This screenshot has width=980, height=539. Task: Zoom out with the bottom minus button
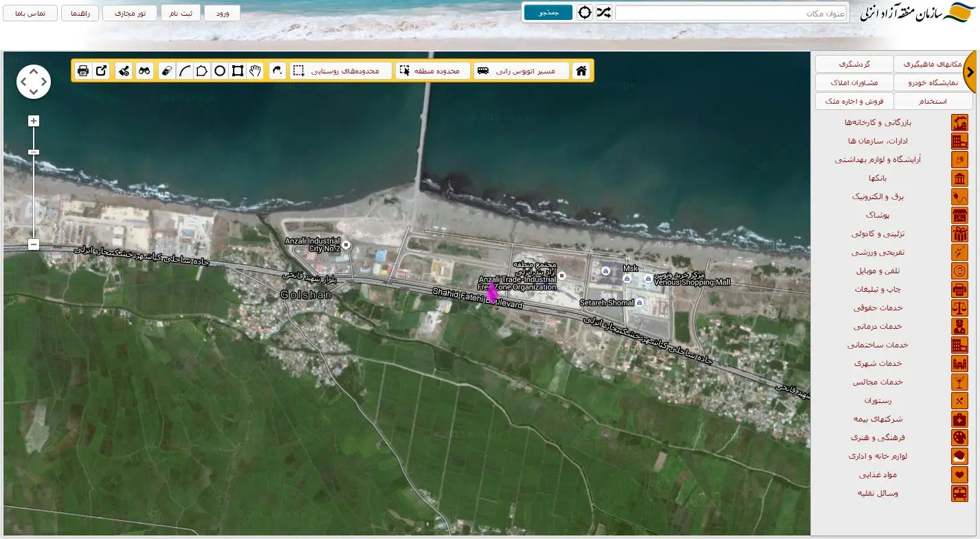[34, 244]
